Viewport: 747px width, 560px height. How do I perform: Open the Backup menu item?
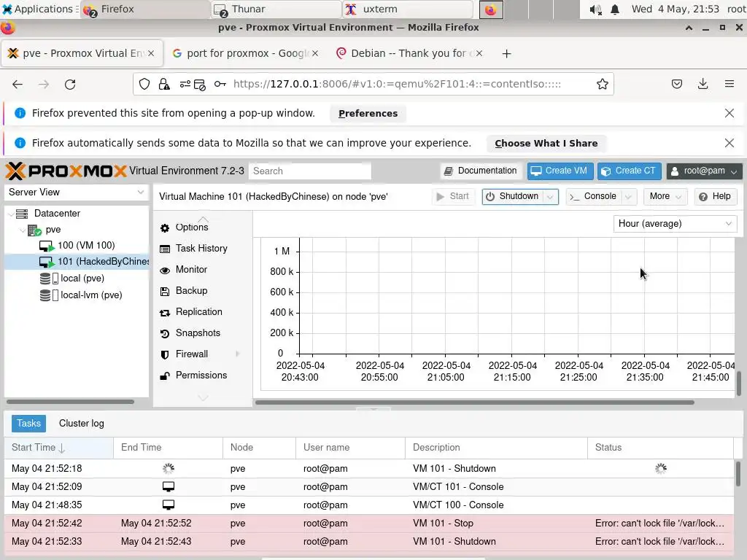[191, 290]
